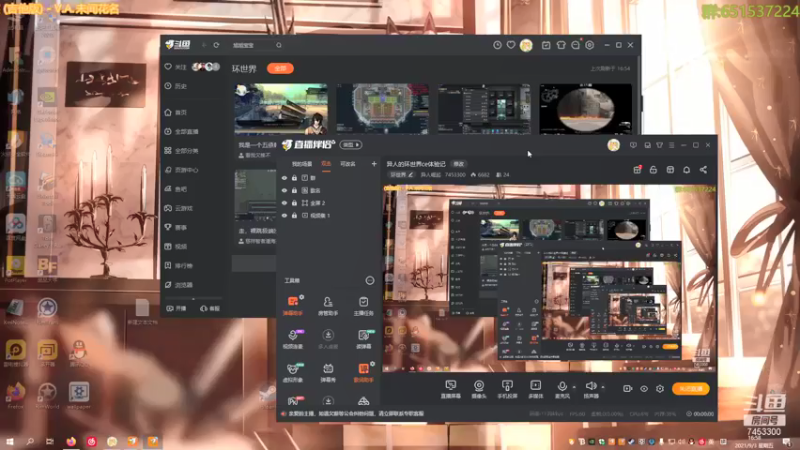
Task: Start recording with the companion's camcorder icon
Action: click(628, 389)
